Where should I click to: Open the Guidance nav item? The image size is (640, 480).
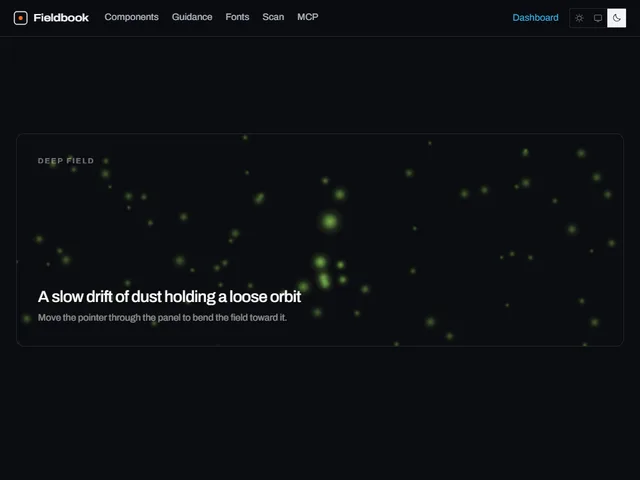click(192, 17)
